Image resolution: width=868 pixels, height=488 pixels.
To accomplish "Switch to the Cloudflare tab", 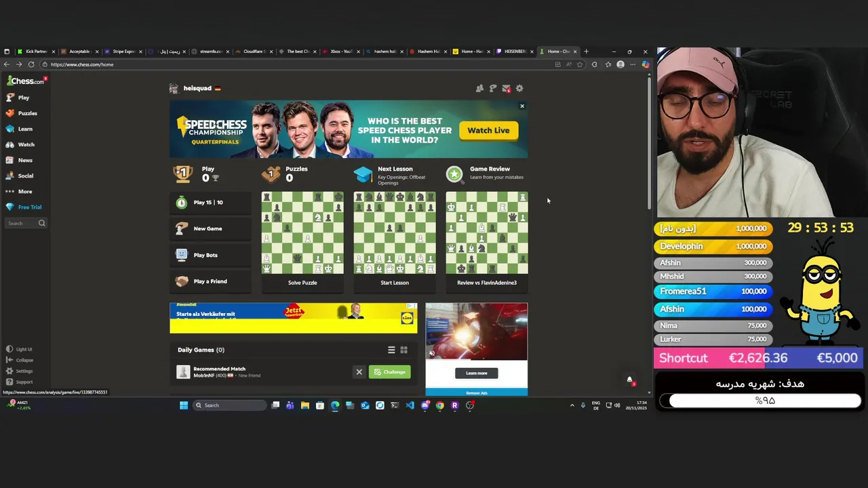I will (254, 52).
